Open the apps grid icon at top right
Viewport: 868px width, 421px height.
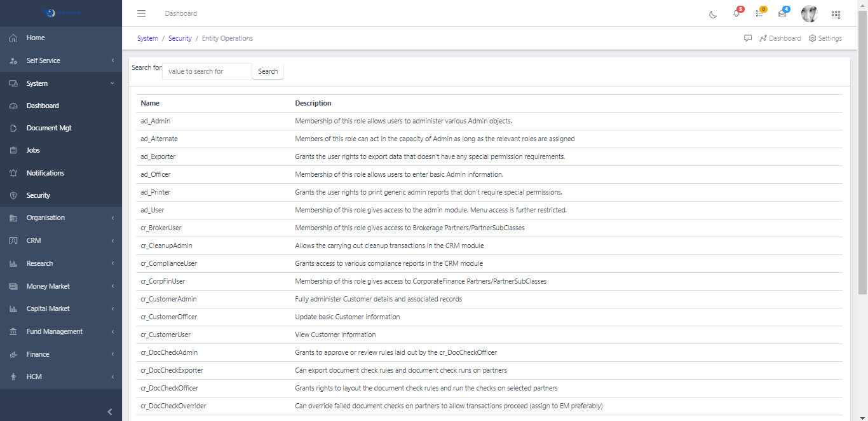[x=836, y=14]
